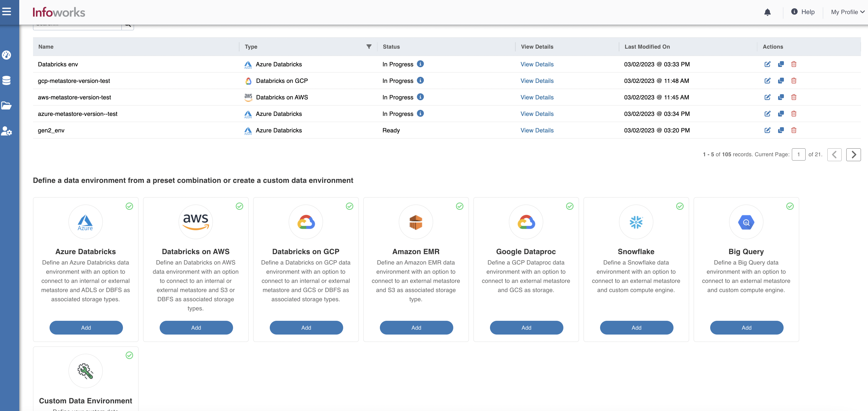Screen dimensions: 868x411
Task: Clone the azure-metastore-version--test environment
Action: (781, 113)
